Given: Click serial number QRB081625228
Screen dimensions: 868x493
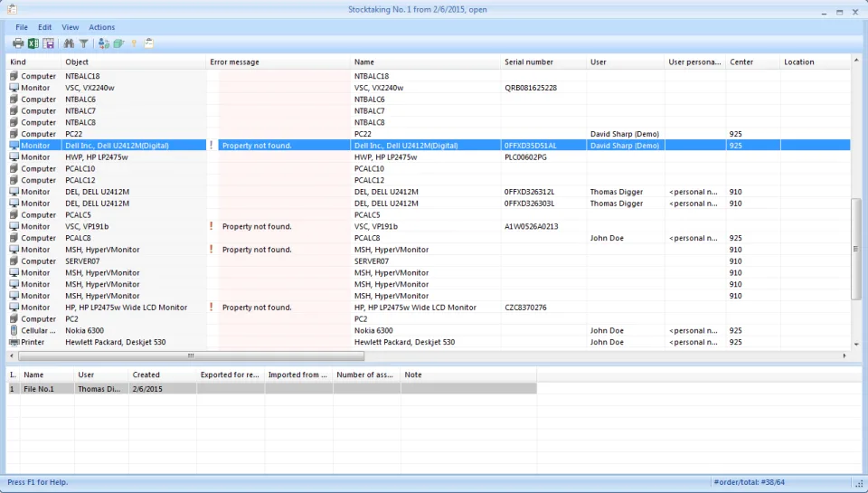Looking at the screenshot, I should [531, 88].
